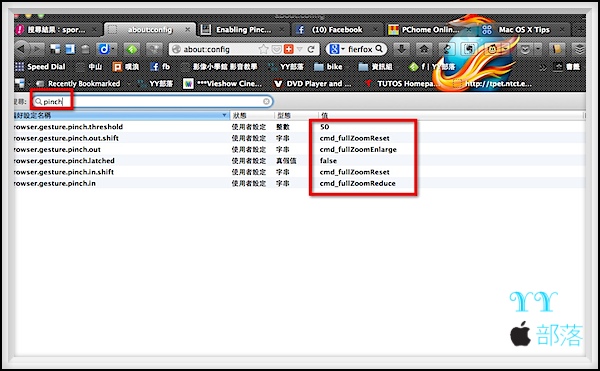
Task: Go to the Home page icon
Action: pos(424,49)
